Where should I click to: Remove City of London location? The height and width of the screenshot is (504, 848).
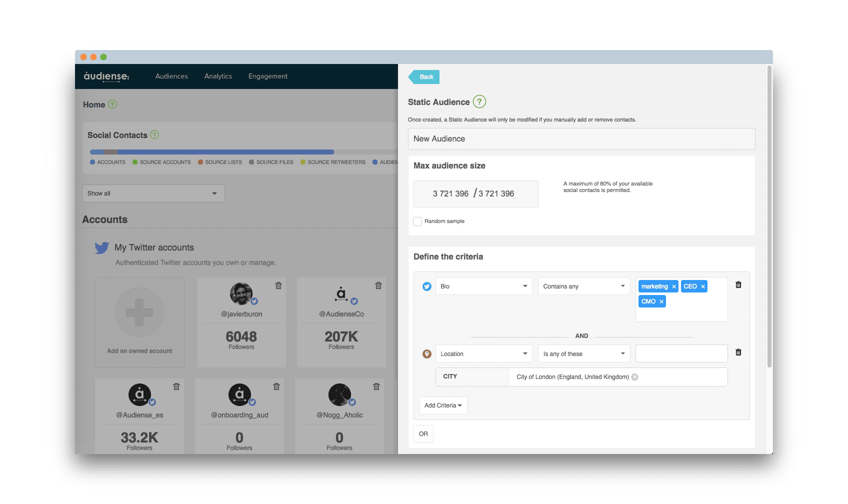(635, 377)
